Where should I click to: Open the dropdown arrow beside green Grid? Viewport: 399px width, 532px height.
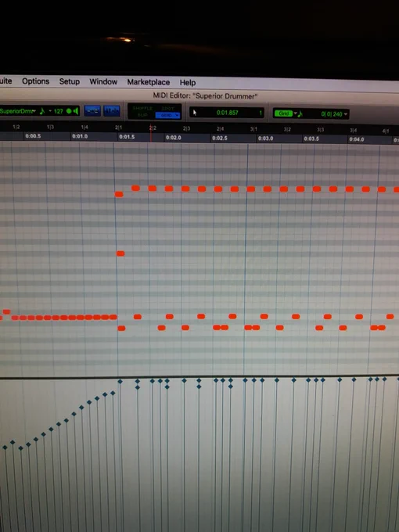tap(295, 113)
